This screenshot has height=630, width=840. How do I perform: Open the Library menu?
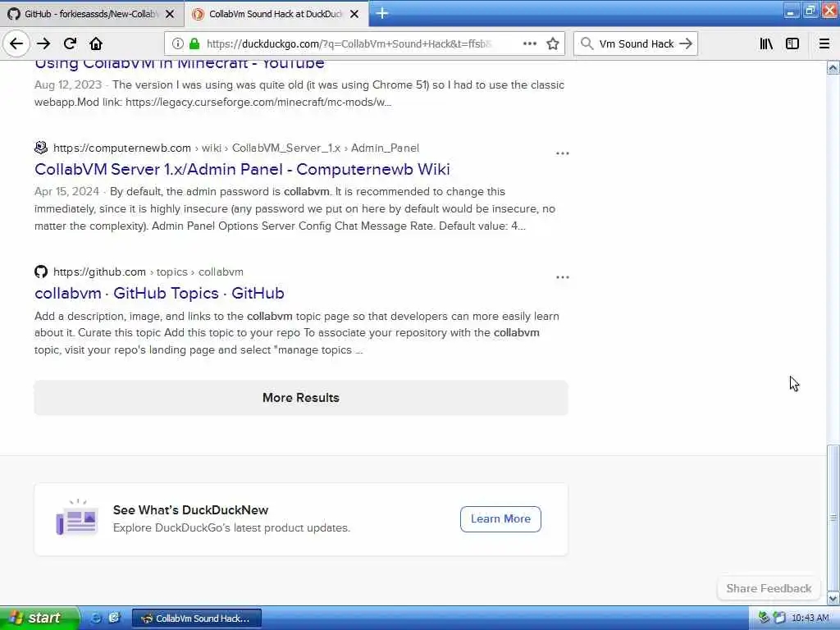766,43
